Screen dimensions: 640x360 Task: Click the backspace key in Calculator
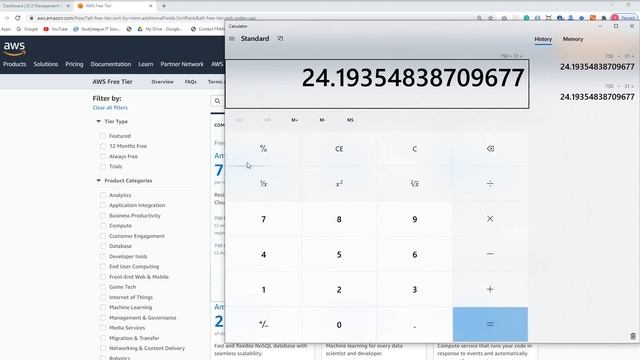pyautogui.click(x=490, y=149)
